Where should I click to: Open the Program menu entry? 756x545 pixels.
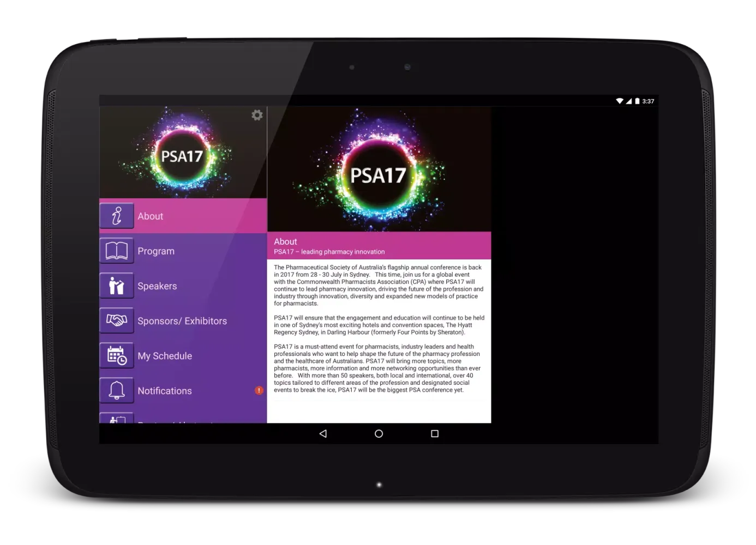coord(156,251)
